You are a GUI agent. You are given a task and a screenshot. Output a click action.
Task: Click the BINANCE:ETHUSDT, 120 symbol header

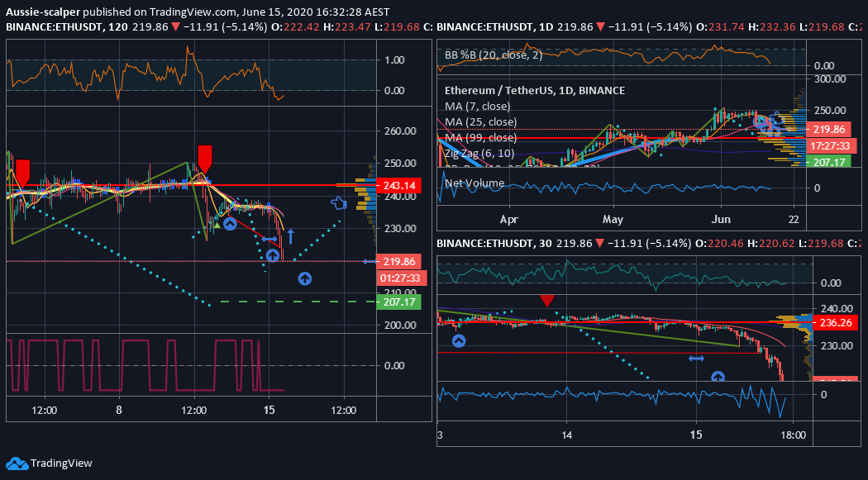pyautogui.click(x=67, y=26)
